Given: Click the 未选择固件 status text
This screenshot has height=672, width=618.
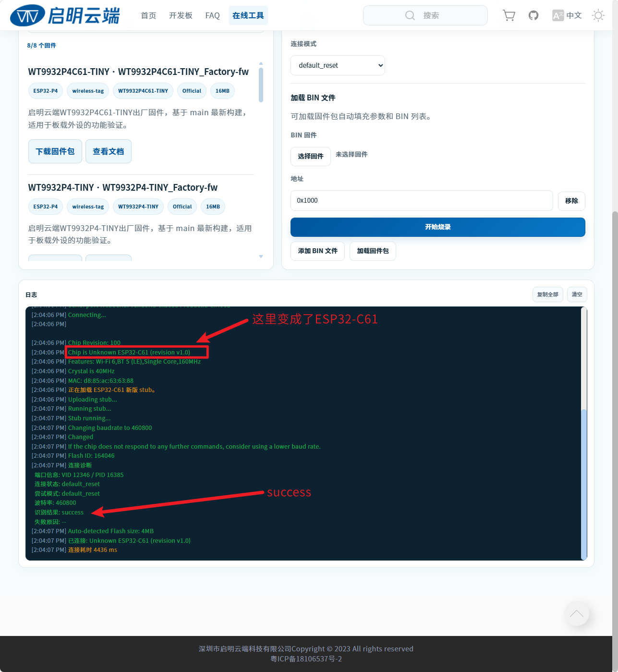Looking at the screenshot, I should click(351, 154).
